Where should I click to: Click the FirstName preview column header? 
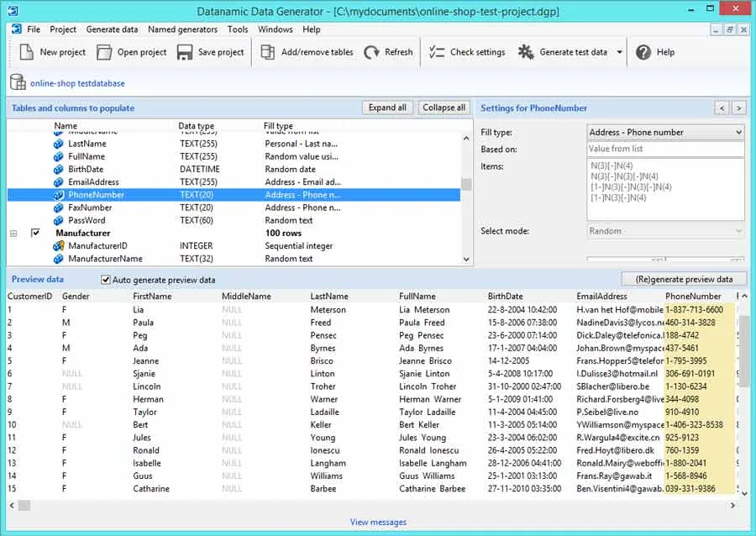point(152,297)
